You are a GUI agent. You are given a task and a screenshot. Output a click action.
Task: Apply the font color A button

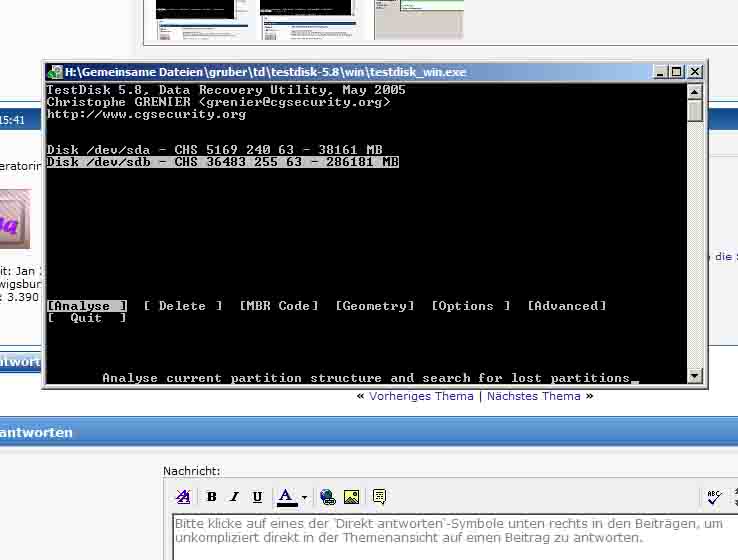pos(286,497)
